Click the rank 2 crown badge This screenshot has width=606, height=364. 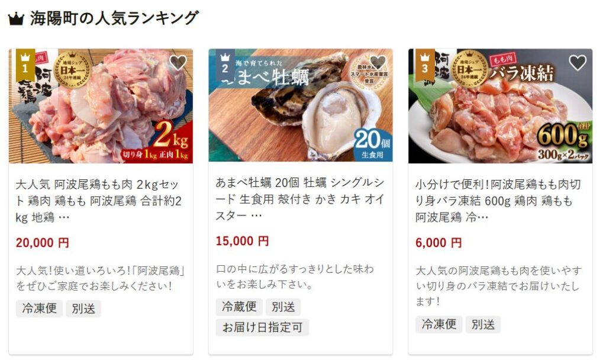(225, 65)
